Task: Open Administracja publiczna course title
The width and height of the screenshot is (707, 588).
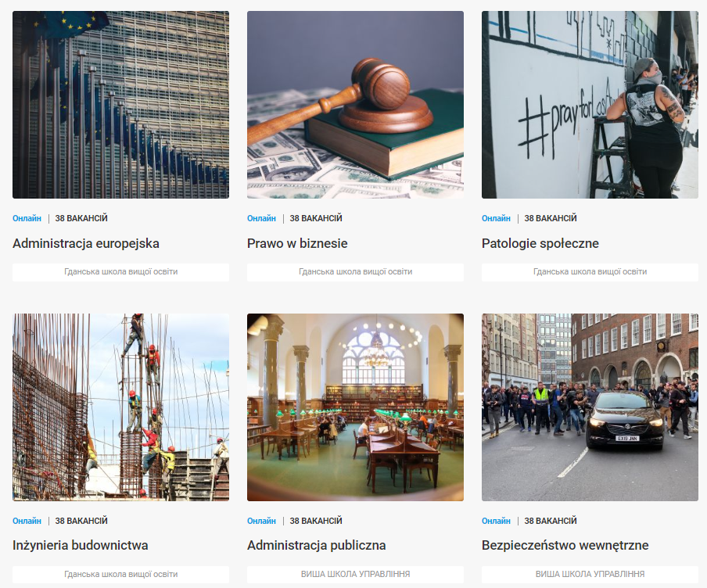Action: (316, 546)
